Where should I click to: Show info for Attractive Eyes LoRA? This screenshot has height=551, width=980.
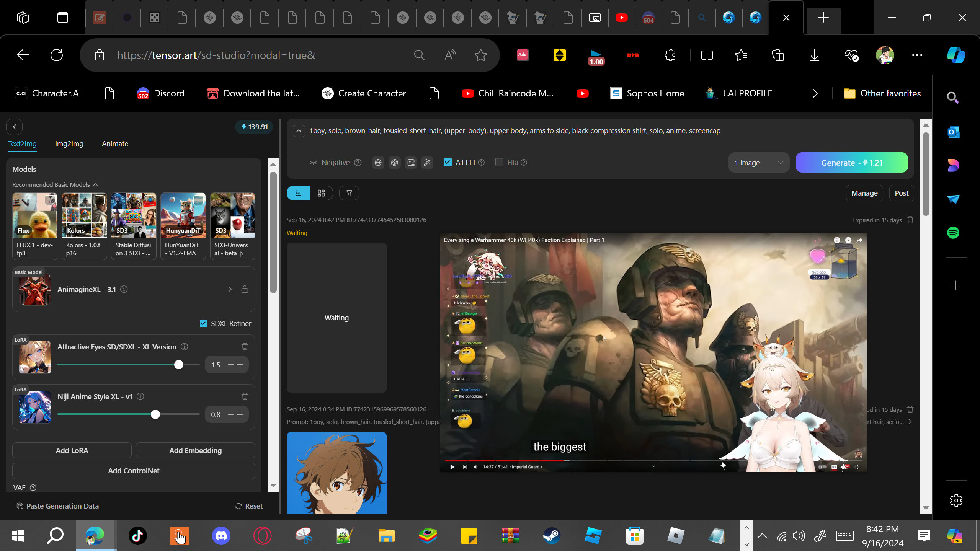(x=185, y=347)
